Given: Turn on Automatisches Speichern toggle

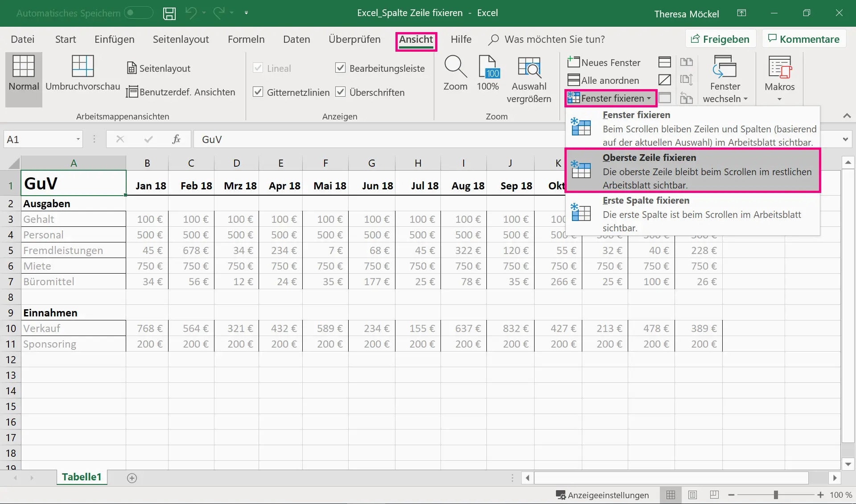Looking at the screenshot, I should coord(138,13).
